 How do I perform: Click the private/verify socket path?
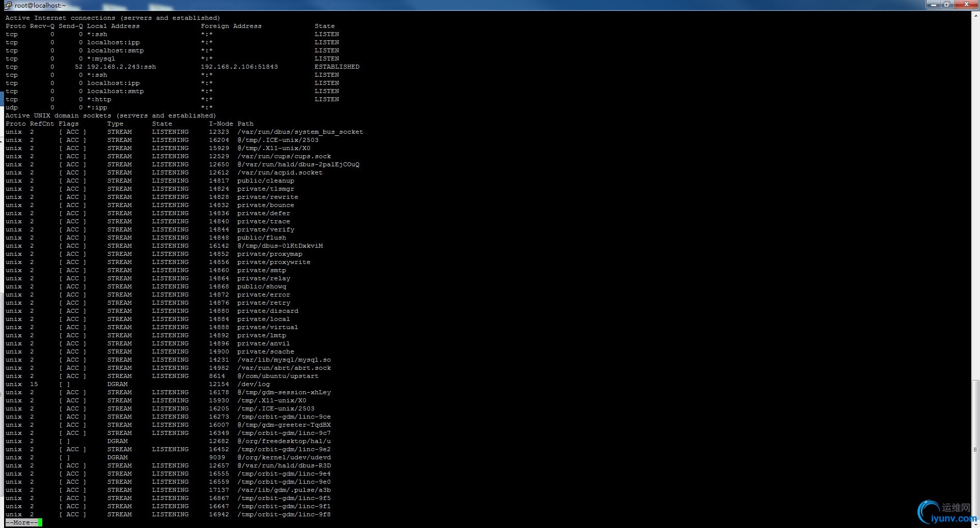266,229
